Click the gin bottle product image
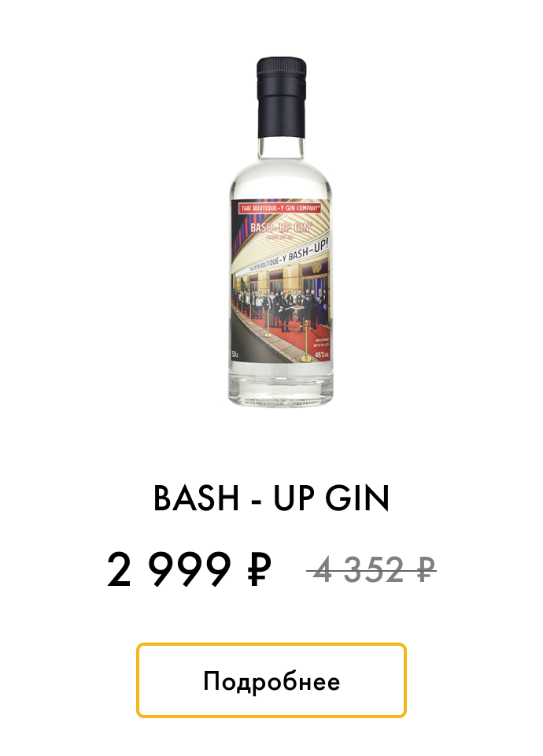Viewport: 543px width, 756px height. [x=281, y=232]
